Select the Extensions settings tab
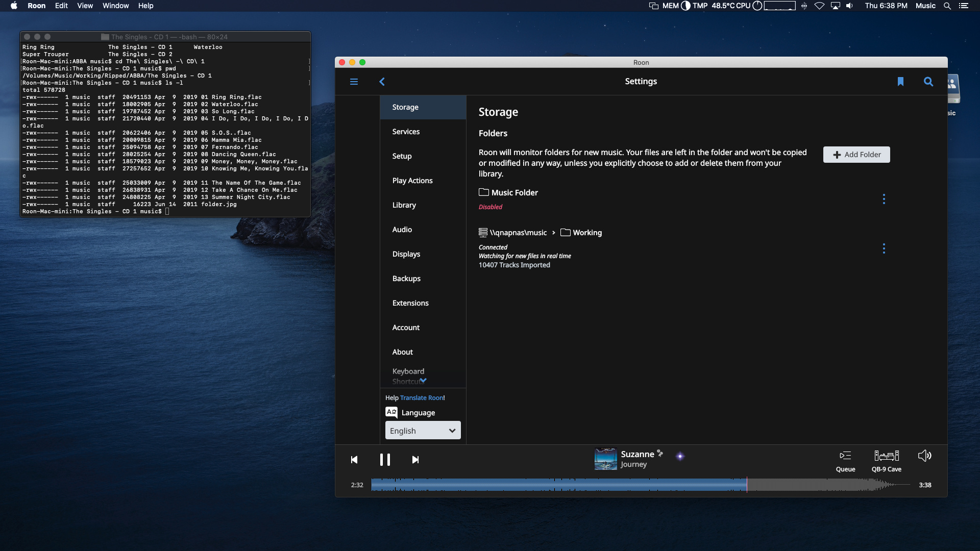 tap(423, 303)
